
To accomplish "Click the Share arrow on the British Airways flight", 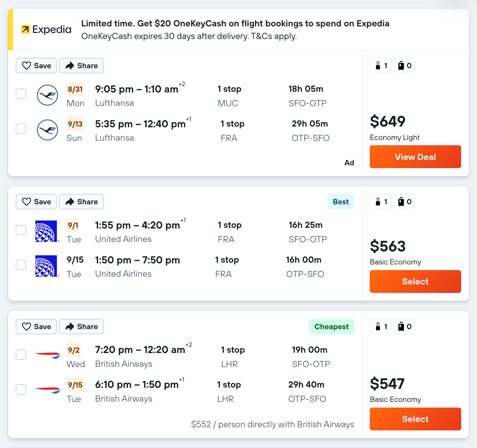I will click(x=70, y=327).
